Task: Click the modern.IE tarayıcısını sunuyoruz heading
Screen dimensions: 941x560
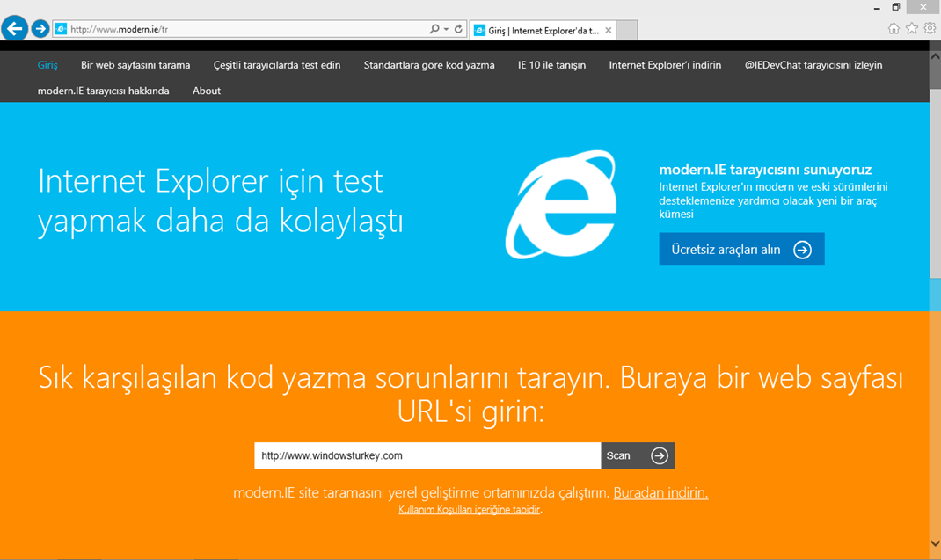Action: tap(765, 170)
